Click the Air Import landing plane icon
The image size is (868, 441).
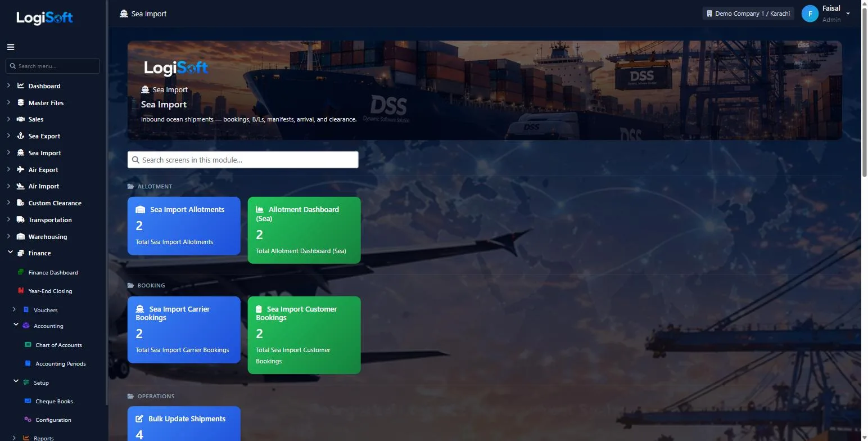point(21,186)
